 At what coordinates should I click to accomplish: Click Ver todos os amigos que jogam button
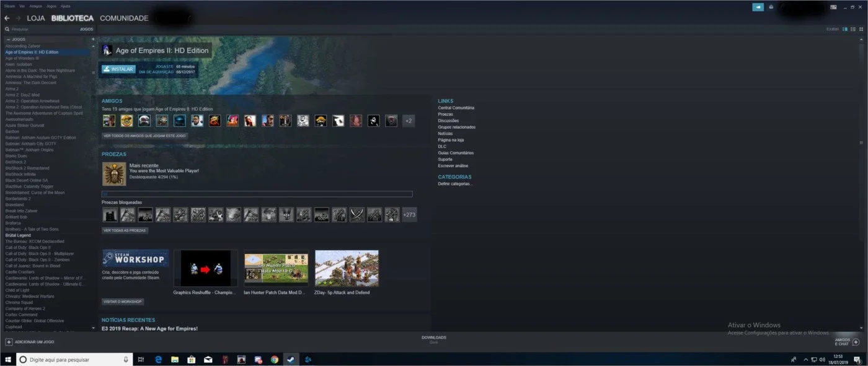point(145,135)
